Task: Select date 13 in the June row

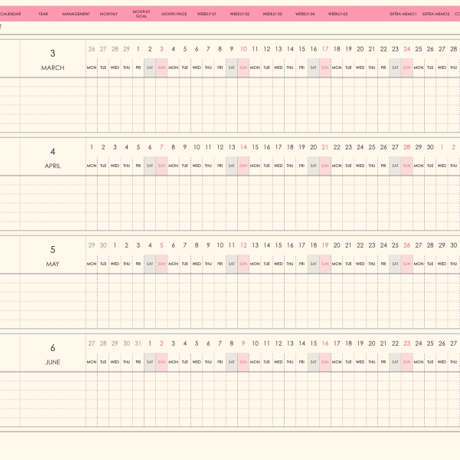Action: click(290, 343)
